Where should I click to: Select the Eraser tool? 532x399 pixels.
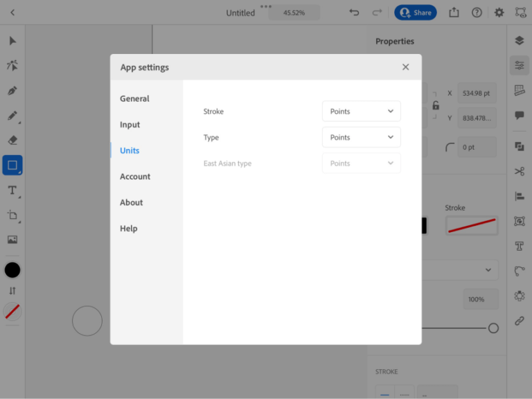pyautogui.click(x=12, y=140)
